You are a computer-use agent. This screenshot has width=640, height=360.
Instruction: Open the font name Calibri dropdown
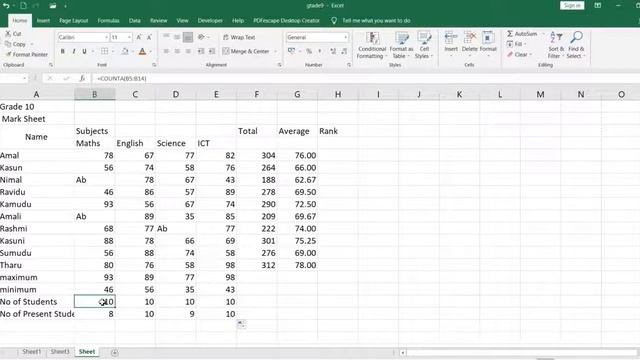(x=106, y=37)
